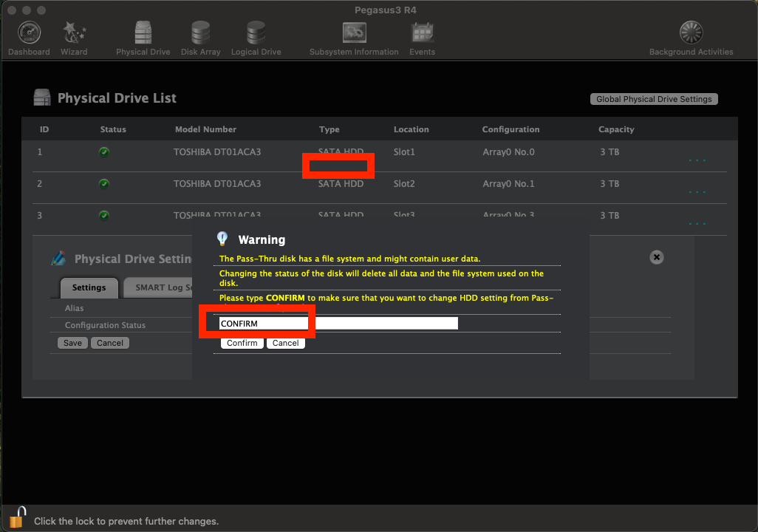
Task: Switch to the Settings tab
Action: point(89,287)
